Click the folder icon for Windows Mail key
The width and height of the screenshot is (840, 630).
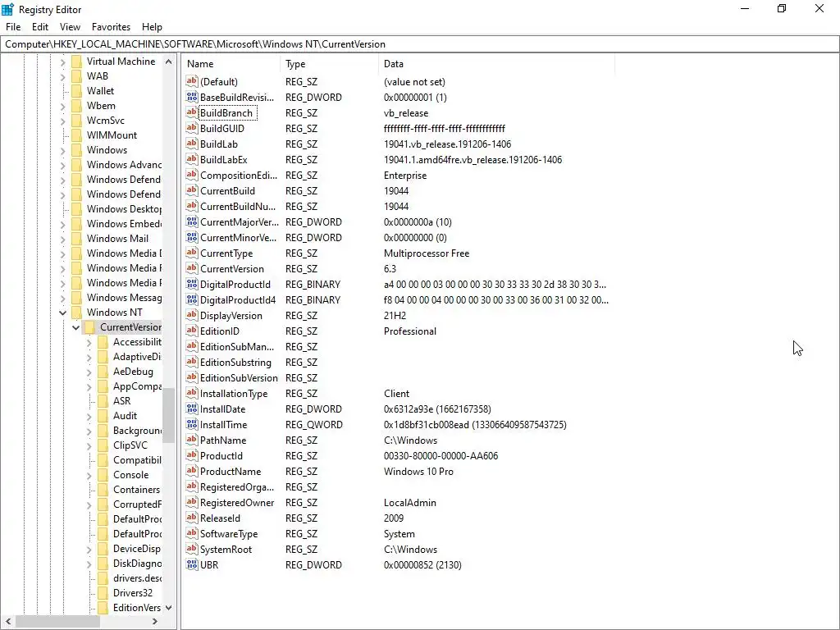(x=76, y=239)
